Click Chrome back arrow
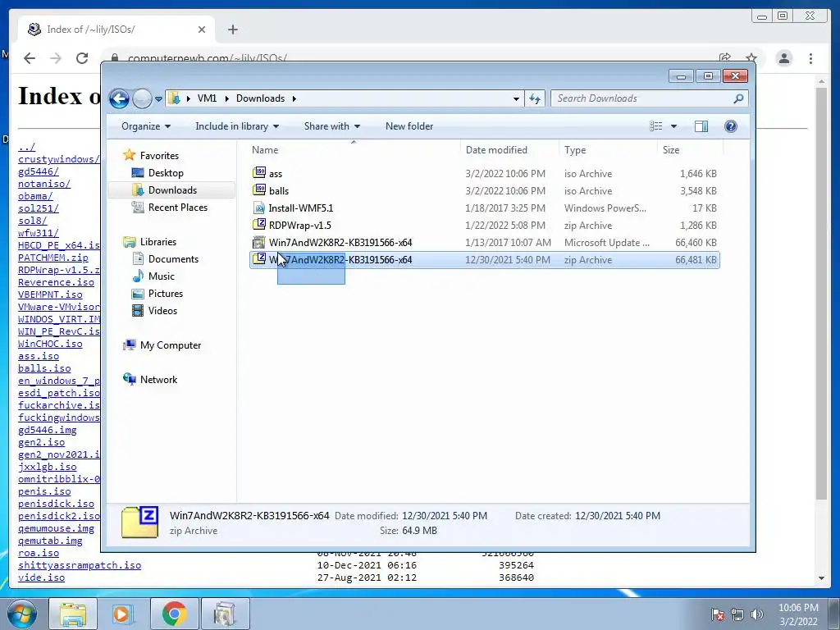 tap(30, 58)
